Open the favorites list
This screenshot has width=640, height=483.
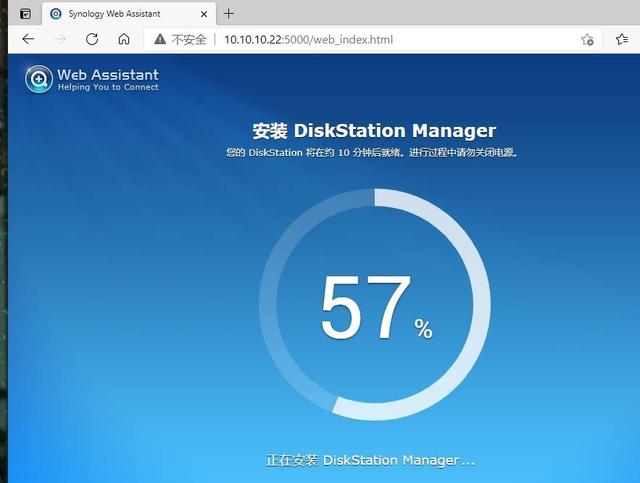tap(622, 39)
